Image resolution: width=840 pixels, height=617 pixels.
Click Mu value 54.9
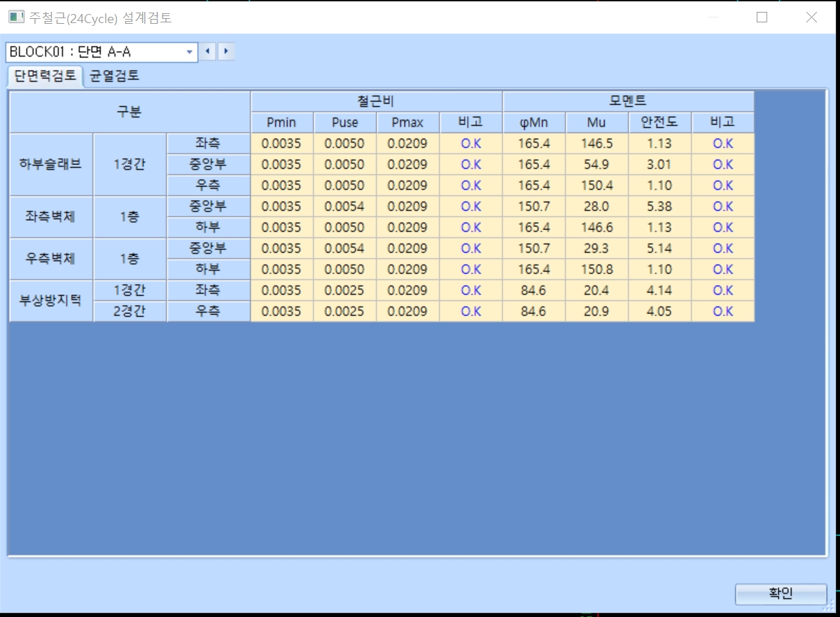(597, 164)
